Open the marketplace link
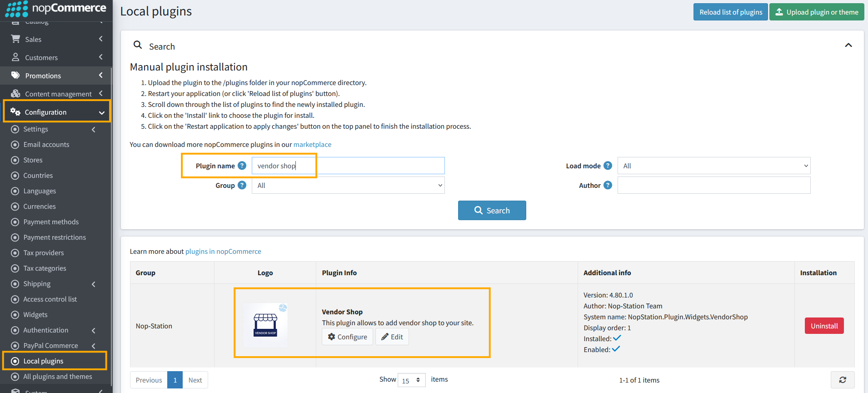The height and width of the screenshot is (393, 868). (312, 144)
